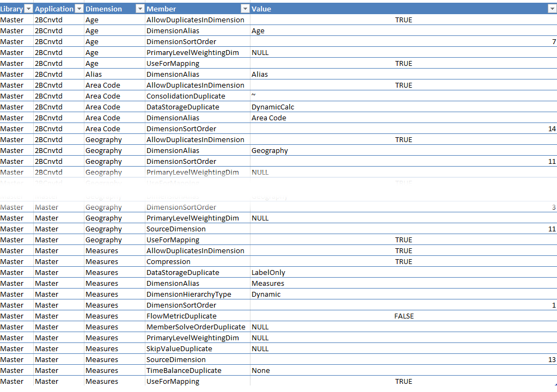The height and width of the screenshot is (392, 557).
Task: Select Area Code ConsolidationDuplicate member cell
Action: click(x=198, y=96)
